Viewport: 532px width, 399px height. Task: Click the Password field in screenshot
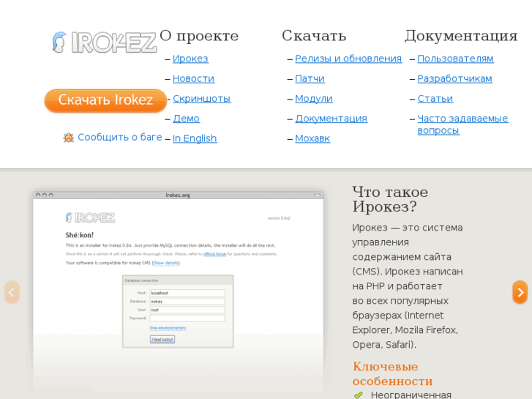tap(187, 318)
